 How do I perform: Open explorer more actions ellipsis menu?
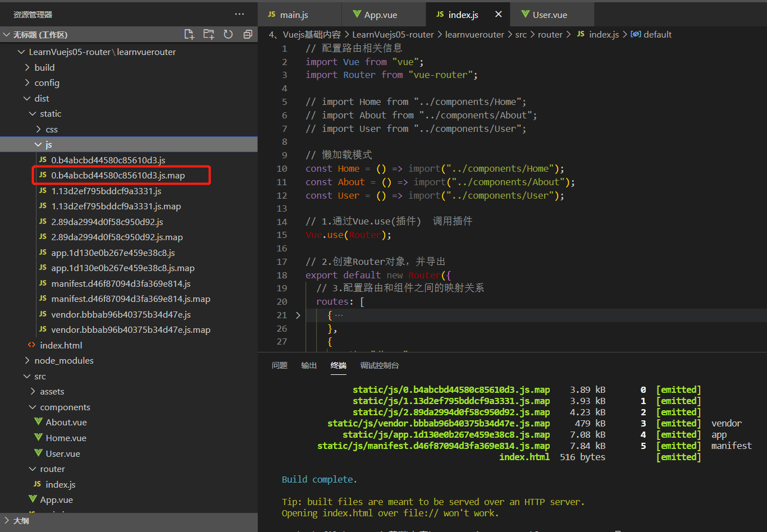[x=239, y=14]
